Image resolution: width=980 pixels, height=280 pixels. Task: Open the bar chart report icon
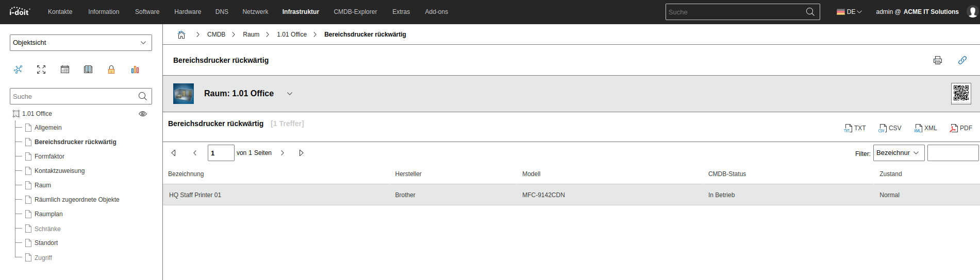pyautogui.click(x=135, y=69)
